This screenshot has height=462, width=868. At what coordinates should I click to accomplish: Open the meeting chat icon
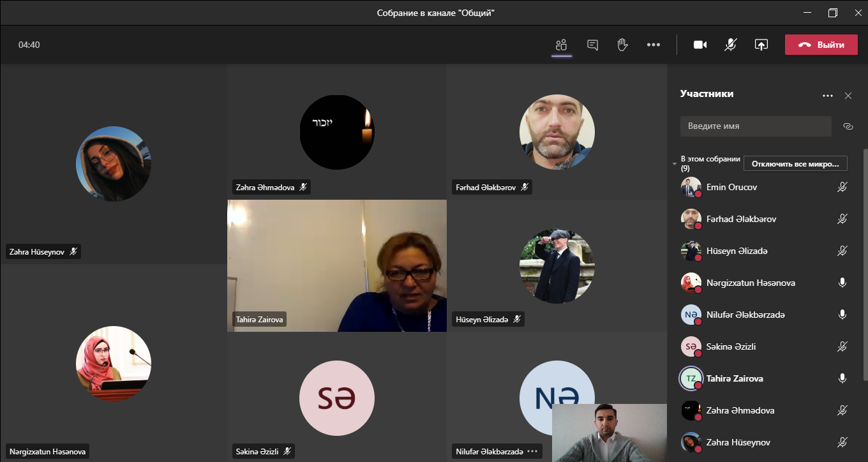pos(592,45)
